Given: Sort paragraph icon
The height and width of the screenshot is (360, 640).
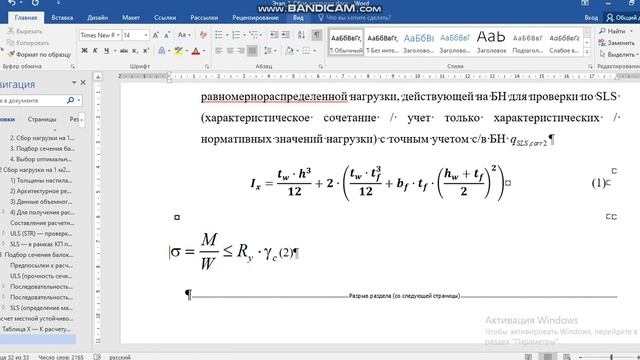Looking at the screenshot, I should click(x=301, y=35).
